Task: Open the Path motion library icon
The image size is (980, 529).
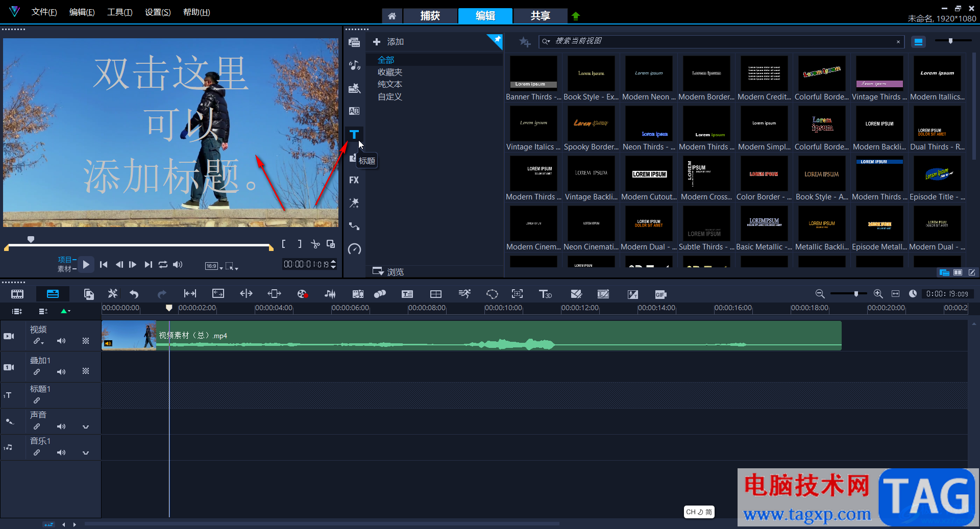Action: [x=354, y=226]
